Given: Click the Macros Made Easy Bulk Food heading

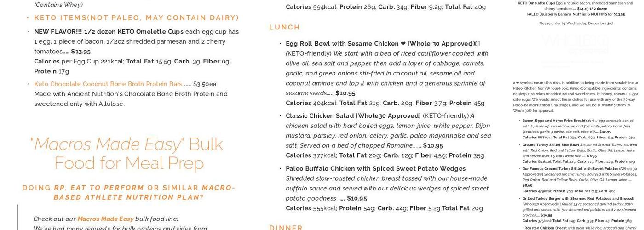Looking at the screenshot, I should coord(127,154).
